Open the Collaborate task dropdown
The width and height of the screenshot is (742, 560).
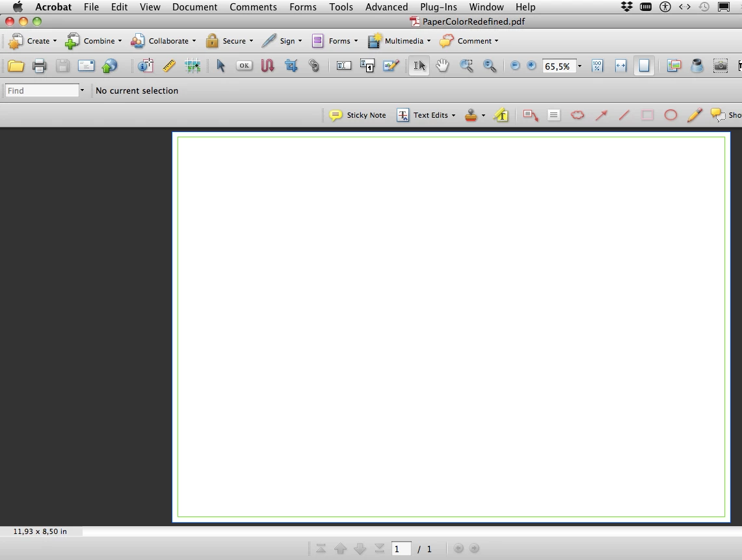pyautogui.click(x=163, y=41)
